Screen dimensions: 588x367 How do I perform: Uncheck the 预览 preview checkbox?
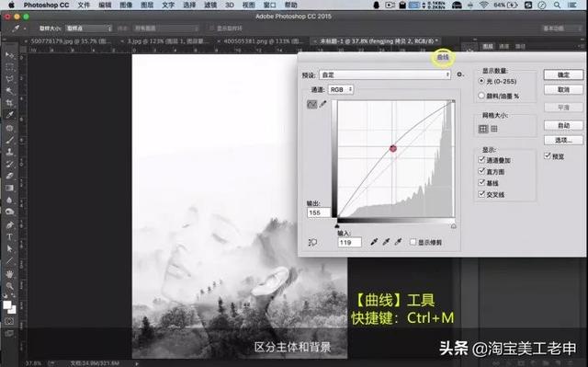[x=548, y=155]
